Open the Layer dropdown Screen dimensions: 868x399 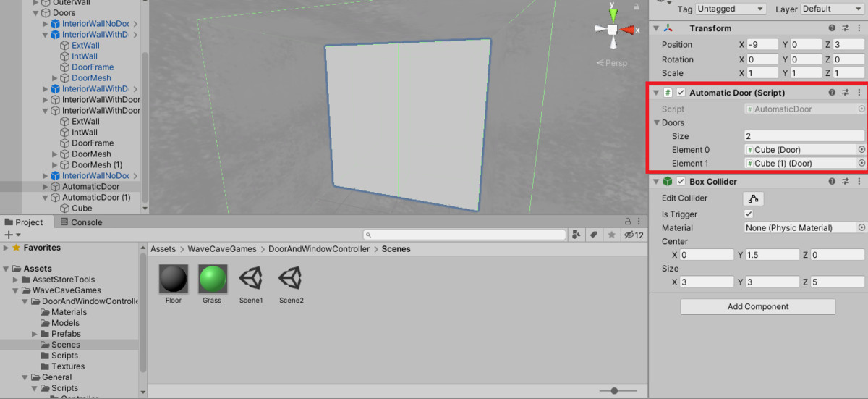(830, 9)
